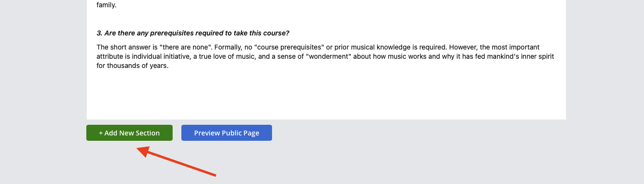Image resolution: width=644 pixels, height=184 pixels.
Task: Click the green Add New Section button
Action: [x=129, y=133]
